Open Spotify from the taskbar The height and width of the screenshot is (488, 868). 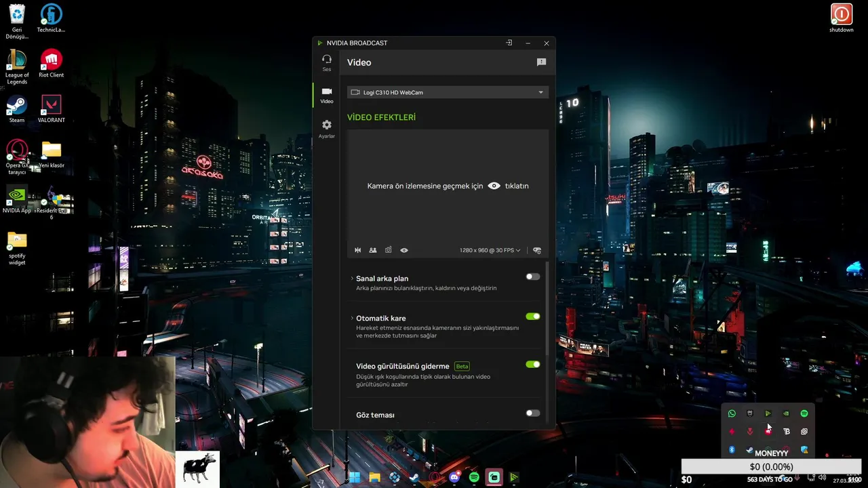click(474, 477)
